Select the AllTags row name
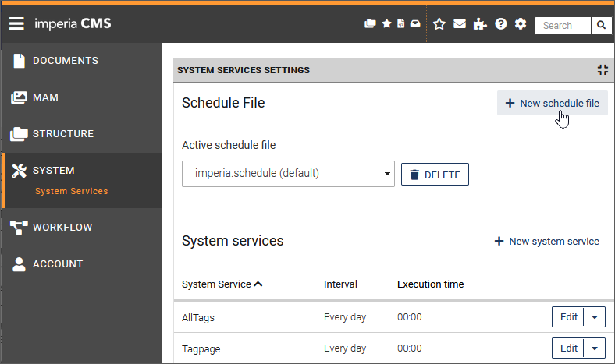This screenshot has height=364, width=615. [x=198, y=317]
